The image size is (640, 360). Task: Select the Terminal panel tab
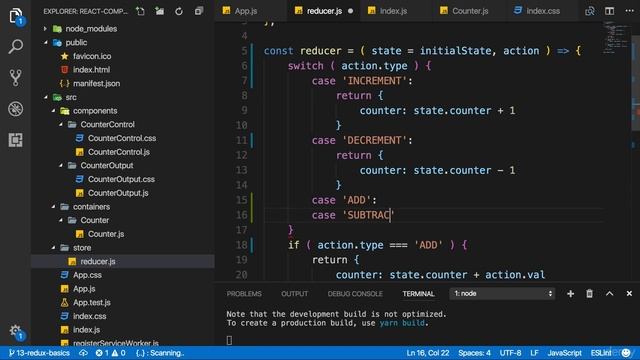[418, 294]
